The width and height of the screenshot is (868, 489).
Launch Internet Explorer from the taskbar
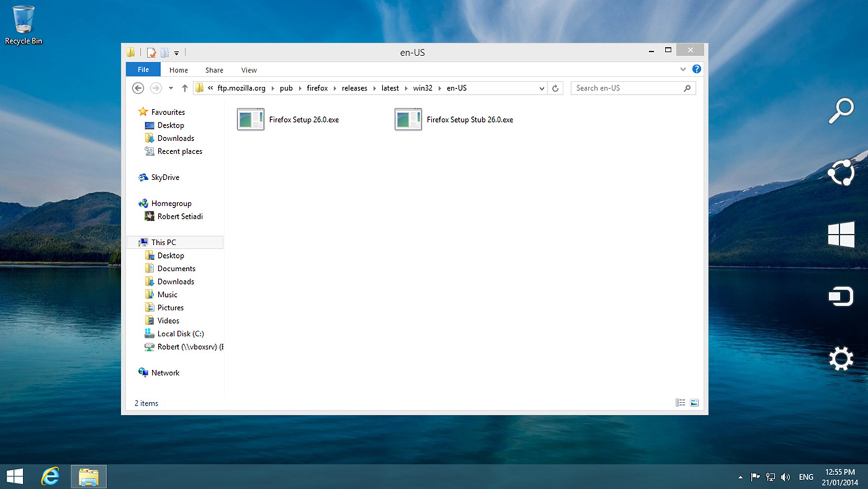tap(50, 477)
